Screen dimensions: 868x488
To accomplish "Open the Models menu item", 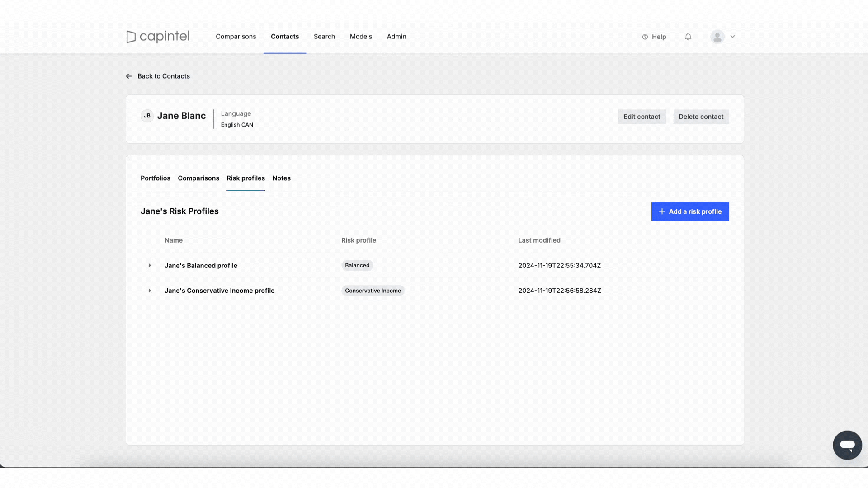I will coord(361,37).
